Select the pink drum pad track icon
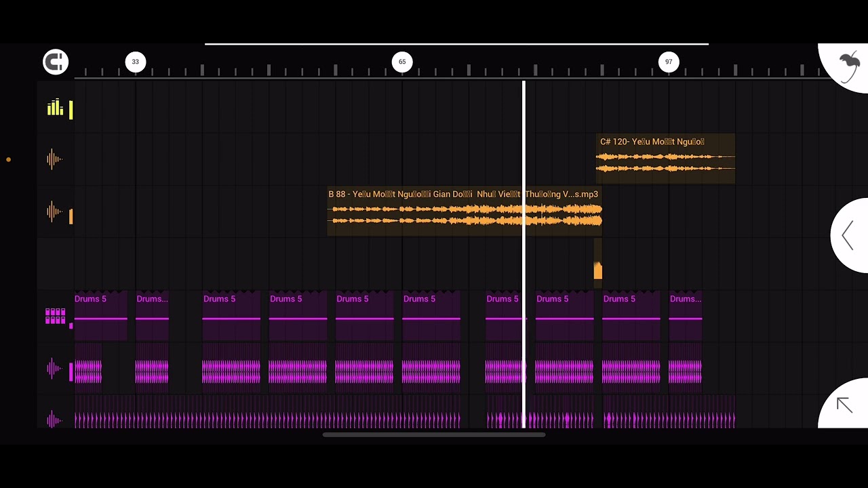Image resolution: width=868 pixels, height=488 pixels. pos(55,317)
